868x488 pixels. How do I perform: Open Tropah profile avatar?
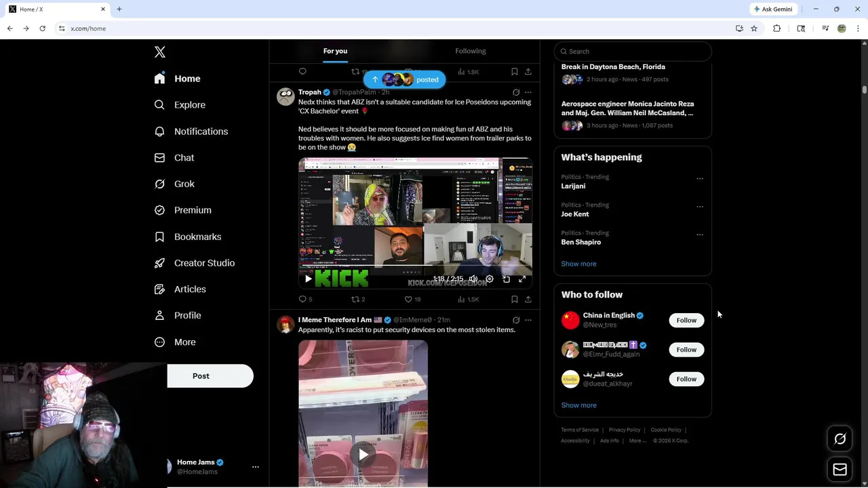tap(285, 96)
